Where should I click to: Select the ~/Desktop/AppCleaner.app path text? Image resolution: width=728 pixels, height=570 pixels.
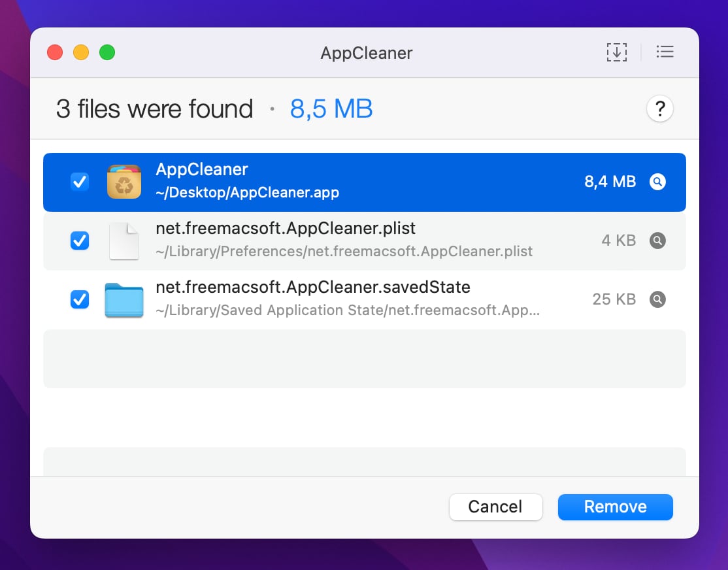(x=247, y=193)
